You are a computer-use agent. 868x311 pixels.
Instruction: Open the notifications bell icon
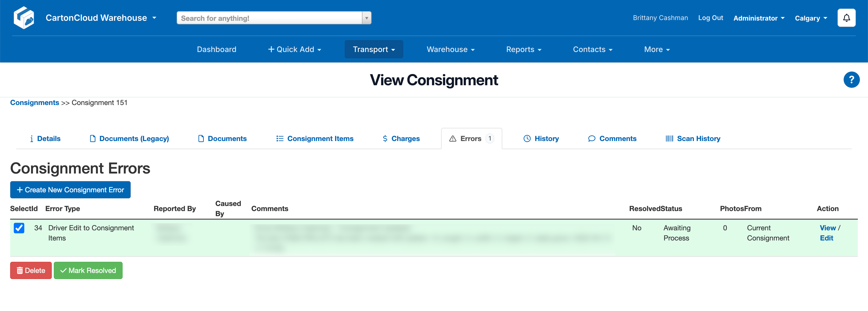[x=846, y=18]
